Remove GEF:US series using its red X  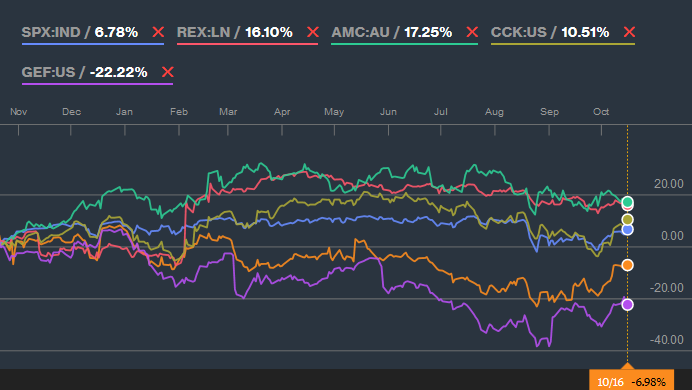168,72
